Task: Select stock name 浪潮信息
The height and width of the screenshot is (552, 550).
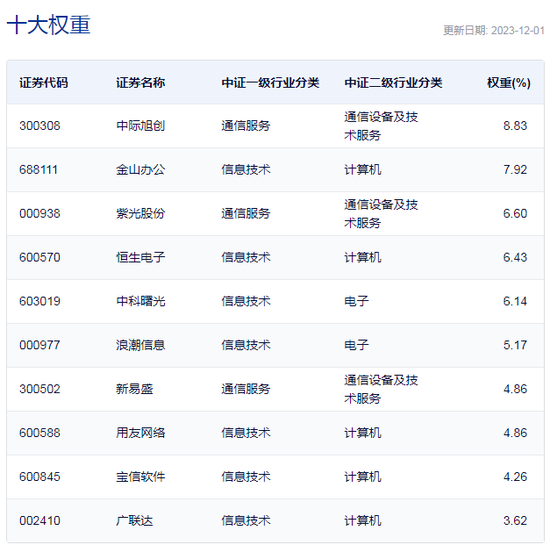Action: pos(140,345)
